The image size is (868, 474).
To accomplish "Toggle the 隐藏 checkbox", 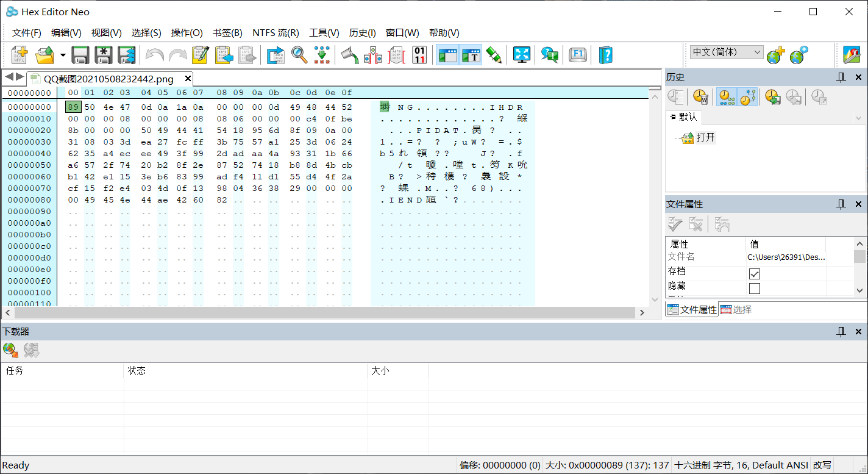I will tap(755, 289).
